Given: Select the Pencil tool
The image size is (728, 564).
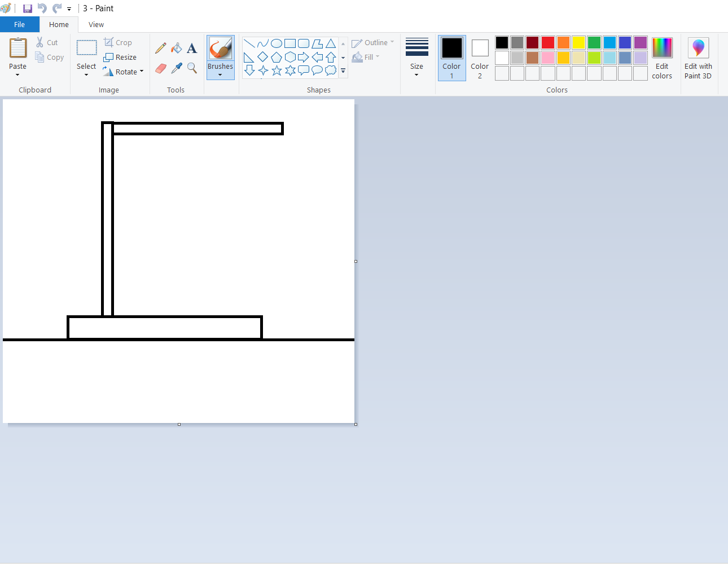Looking at the screenshot, I should click(x=160, y=48).
